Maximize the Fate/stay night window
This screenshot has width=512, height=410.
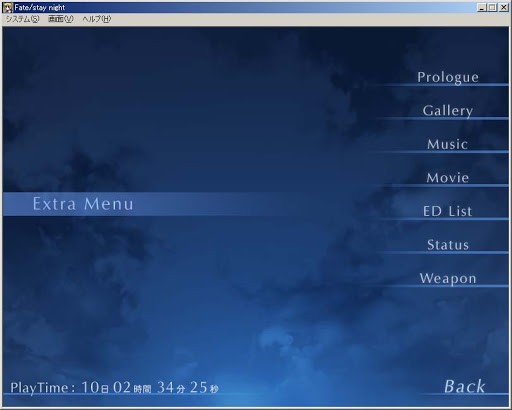[x=492, y=7]
